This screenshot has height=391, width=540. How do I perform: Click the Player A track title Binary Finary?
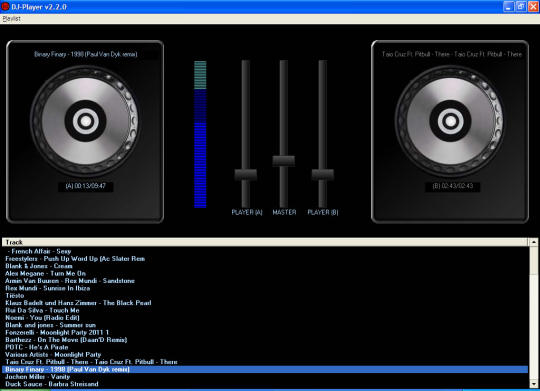86,54
